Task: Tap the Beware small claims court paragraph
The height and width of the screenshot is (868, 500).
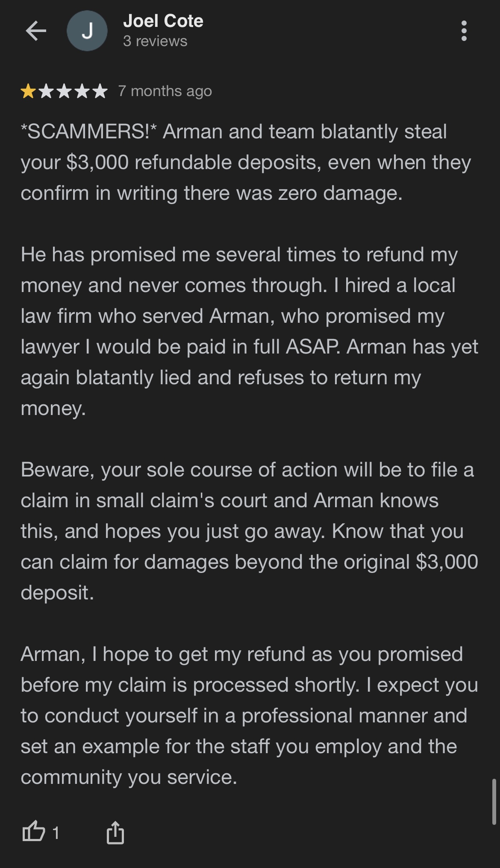Action: 249,531
